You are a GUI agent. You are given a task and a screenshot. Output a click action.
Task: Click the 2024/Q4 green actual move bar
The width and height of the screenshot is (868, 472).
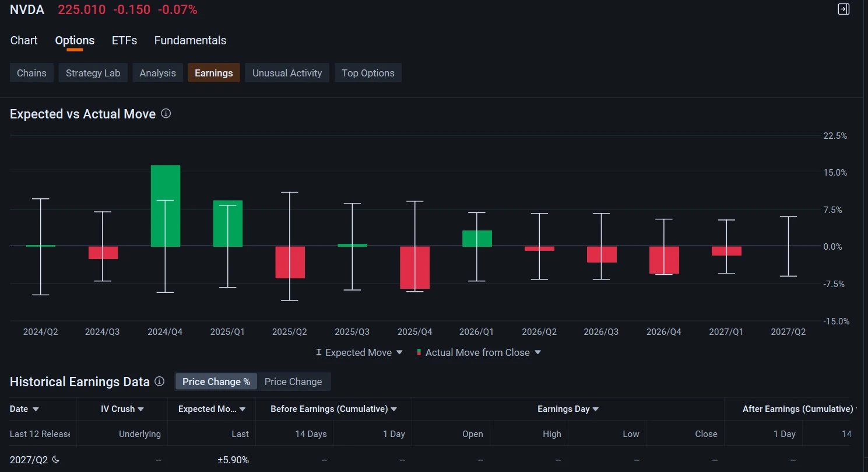click(165, 206)
